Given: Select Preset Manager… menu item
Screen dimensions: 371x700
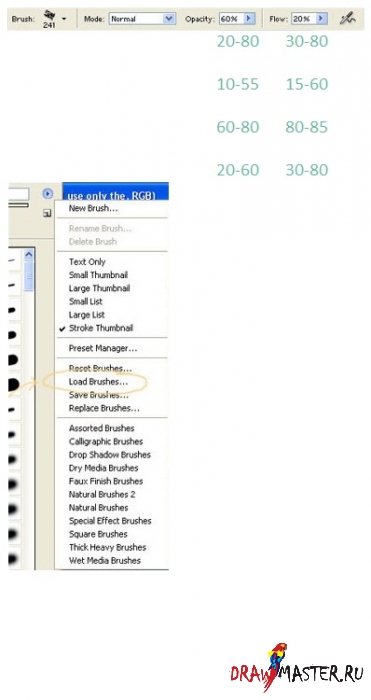Looking at the screenshot, I should [103, 349].
